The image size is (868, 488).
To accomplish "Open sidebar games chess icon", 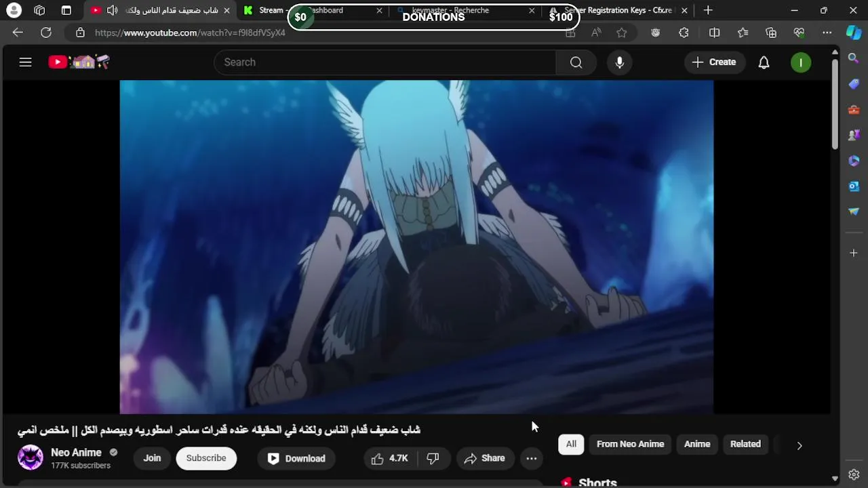I will point(854,135).
